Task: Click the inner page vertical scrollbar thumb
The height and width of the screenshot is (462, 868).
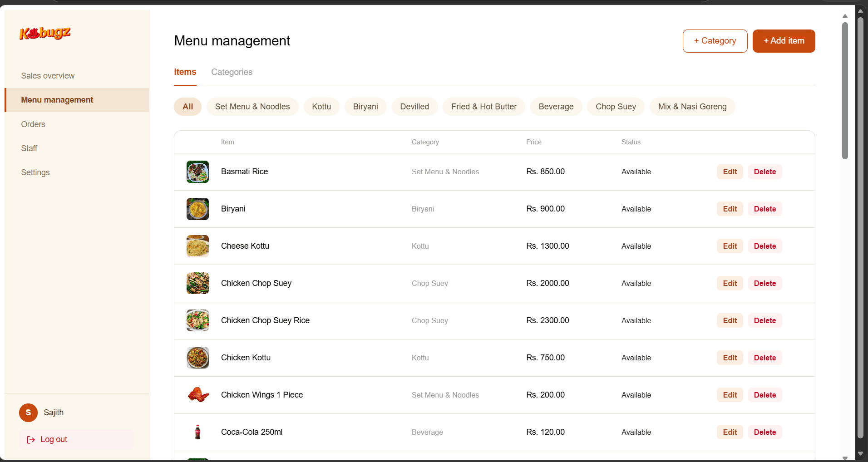Action: point(845,91)
